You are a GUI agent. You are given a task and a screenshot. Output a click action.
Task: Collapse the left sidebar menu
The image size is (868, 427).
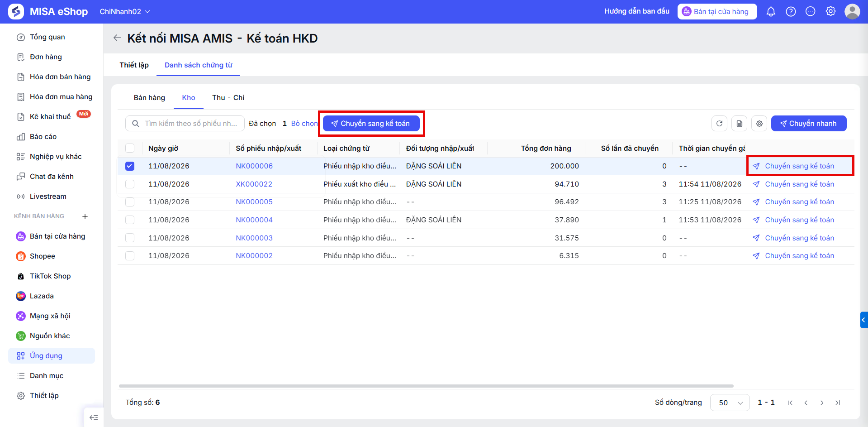[x=94, y=417]
